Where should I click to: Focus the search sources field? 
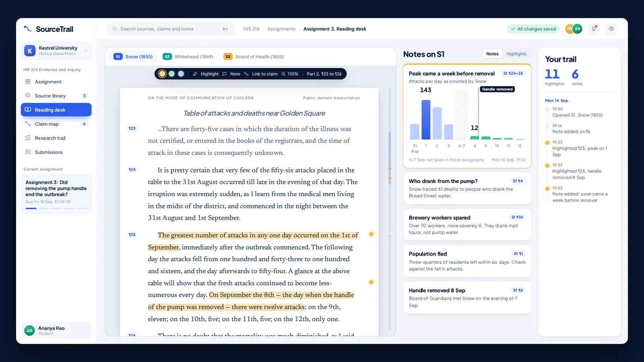(x=171, y=29)
